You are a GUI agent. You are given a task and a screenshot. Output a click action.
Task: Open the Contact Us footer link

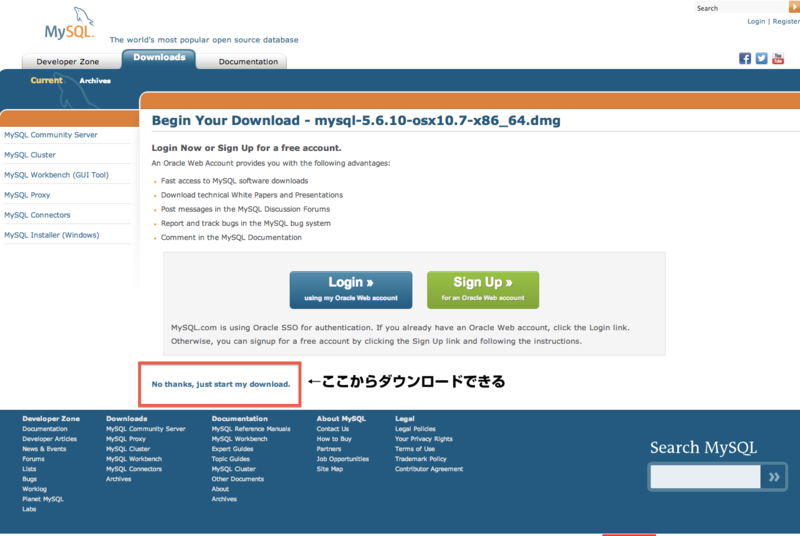(333, 429)
